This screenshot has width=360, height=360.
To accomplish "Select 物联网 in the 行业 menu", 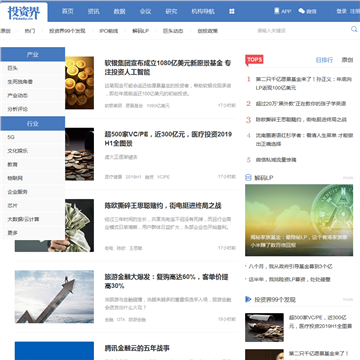I will pyautogui.click(x=33, y=178).
